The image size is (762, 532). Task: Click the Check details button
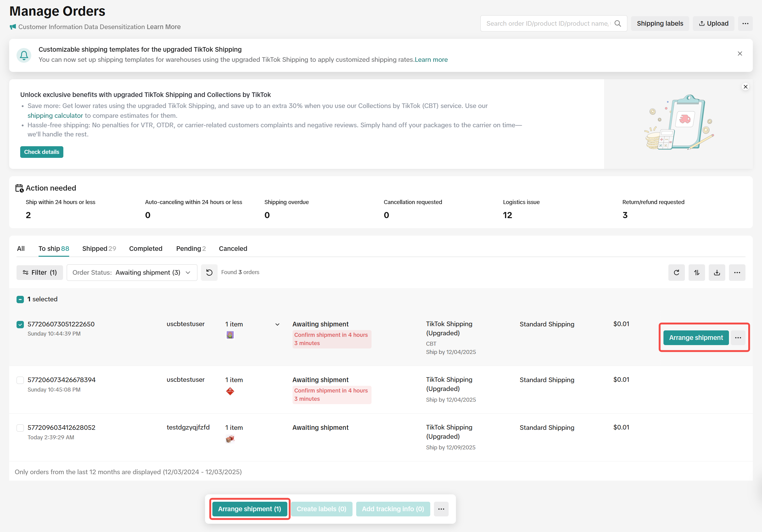pyautogui.click(x=42, y=152)
